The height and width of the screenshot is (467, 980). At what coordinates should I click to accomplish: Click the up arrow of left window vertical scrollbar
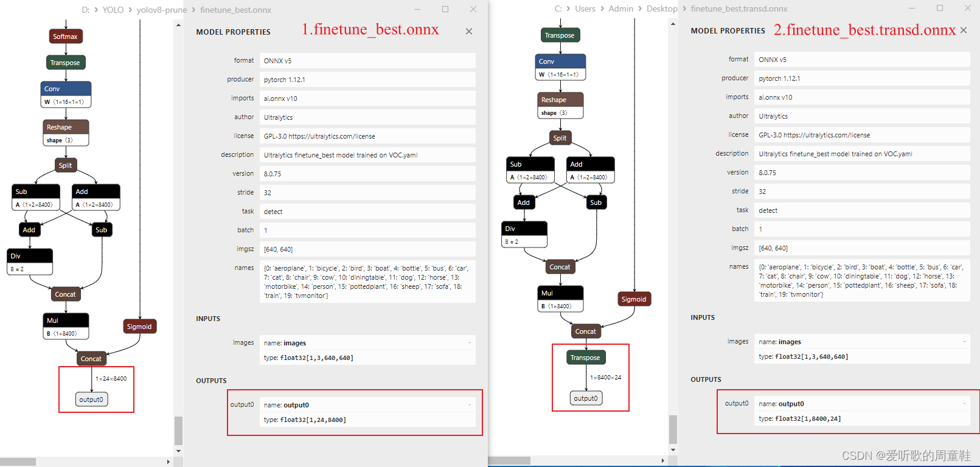pos(178,25)
